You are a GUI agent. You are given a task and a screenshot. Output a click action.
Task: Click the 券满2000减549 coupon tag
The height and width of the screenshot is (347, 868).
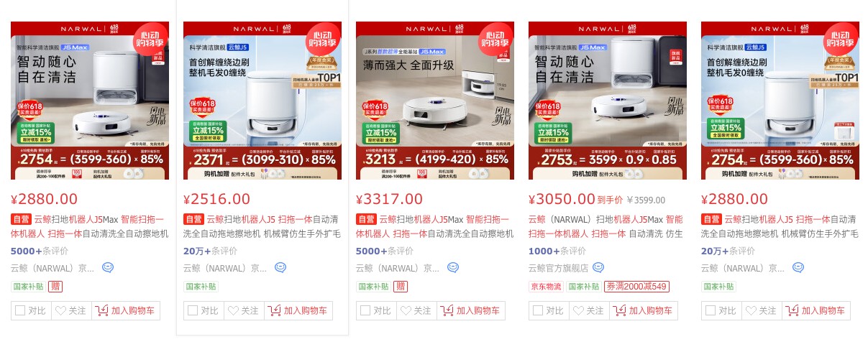click(x=636, y=286)
